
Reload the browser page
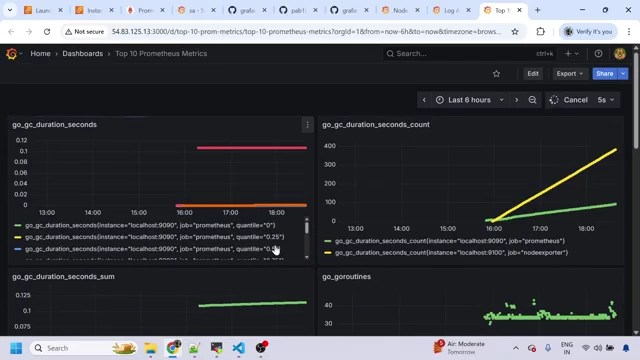point(47,31)
